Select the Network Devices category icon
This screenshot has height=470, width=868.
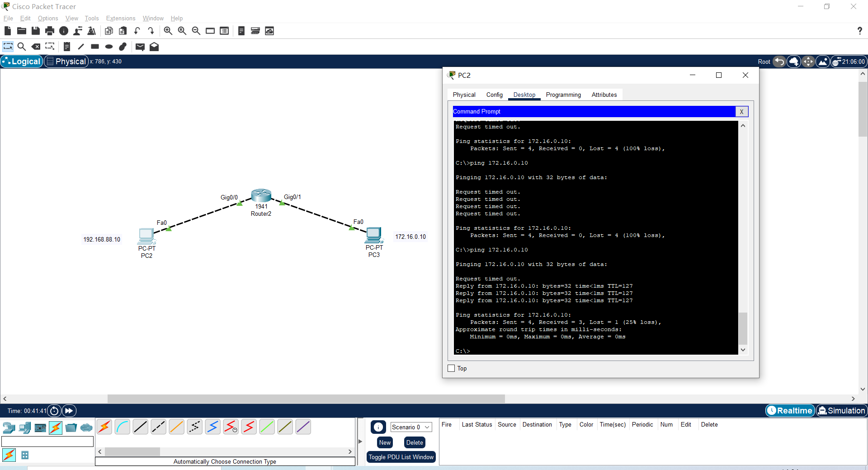point(9,427)
